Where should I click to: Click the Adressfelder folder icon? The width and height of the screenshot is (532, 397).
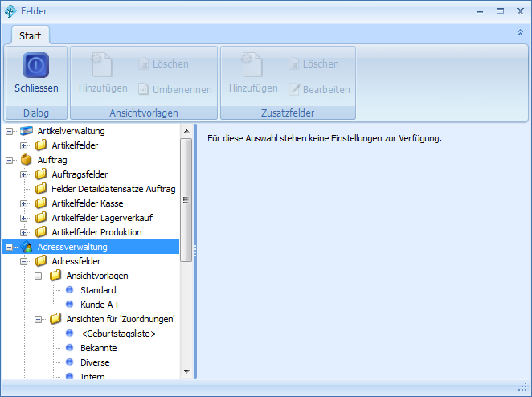[x=41, y=261]
